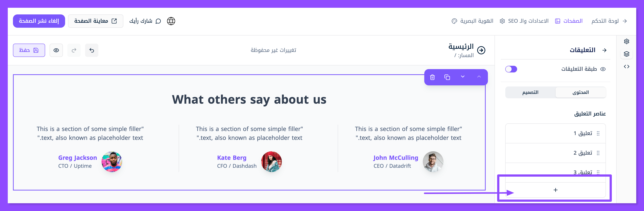The image size is (644, 211).
Task: Open the globe language selector
Action: click(171, 21)
